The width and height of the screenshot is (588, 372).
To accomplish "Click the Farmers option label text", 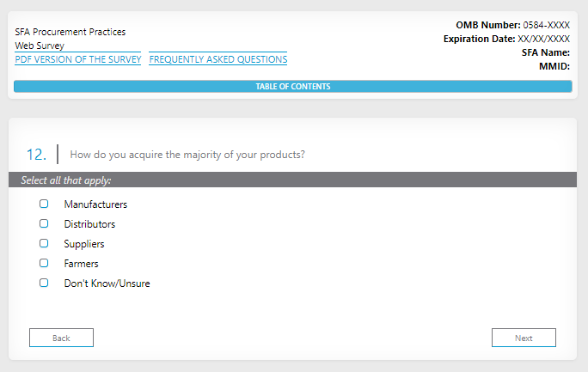I will click(81, 264).
